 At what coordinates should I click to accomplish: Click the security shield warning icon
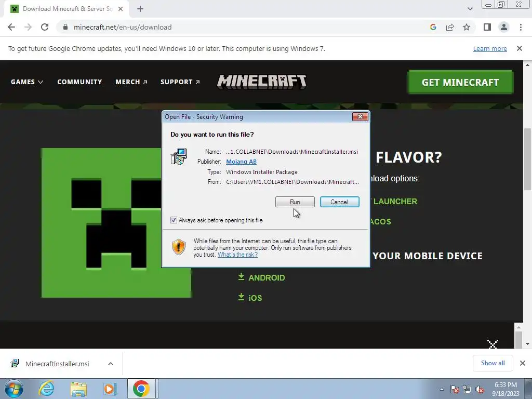coord(179,247)
